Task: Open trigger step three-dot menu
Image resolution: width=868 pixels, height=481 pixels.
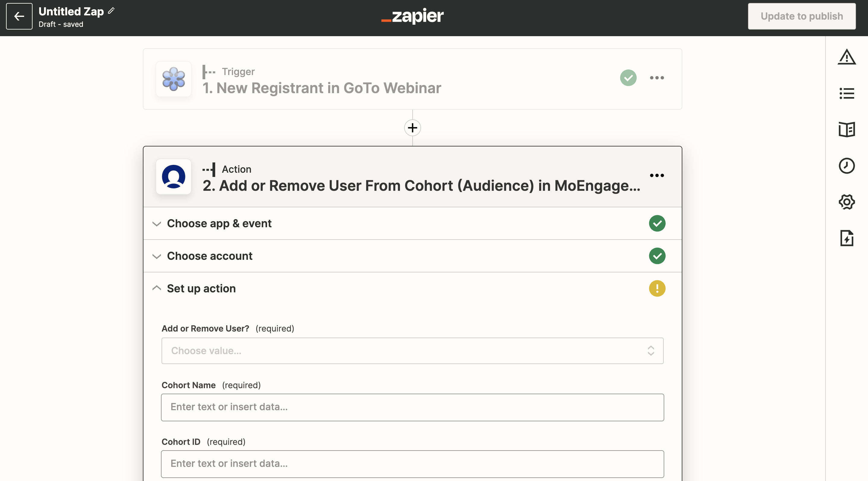Action: pyautogui.click(x=657, y=78)
